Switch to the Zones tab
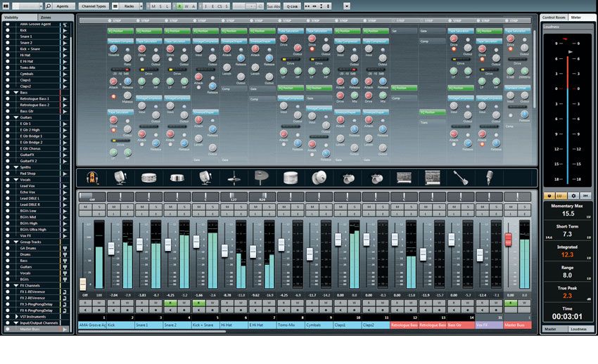598x364 pixels. tap(46, 18)
